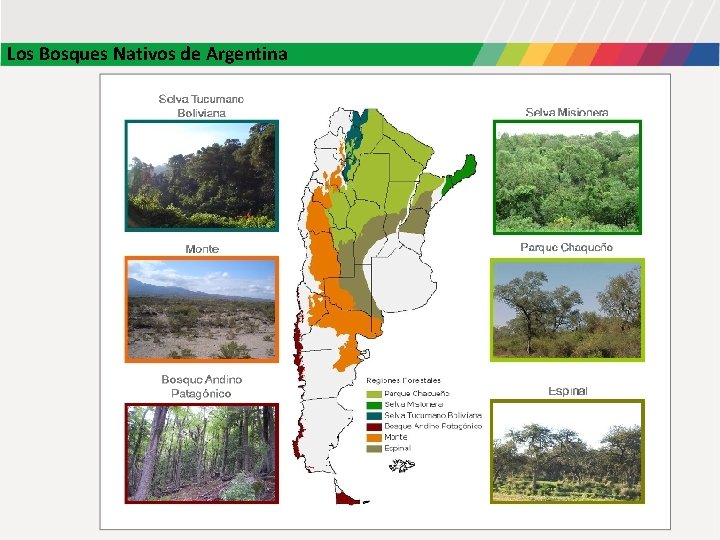Image resolution: width=720 pixels, height=540 pixels.
Task: Click the 'Monte' caption above the photo
Action: coord(202,249)
